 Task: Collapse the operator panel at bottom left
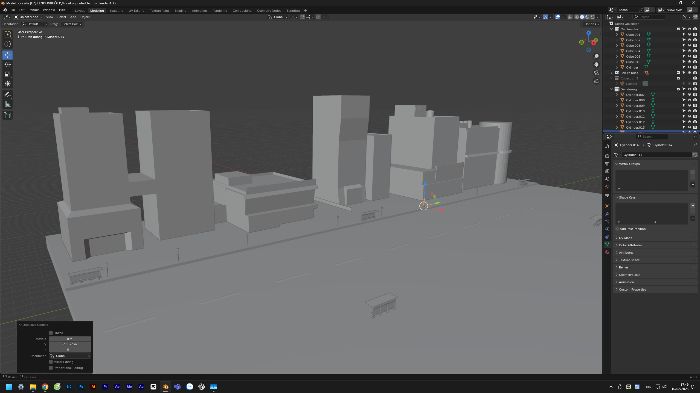[21, 325]
